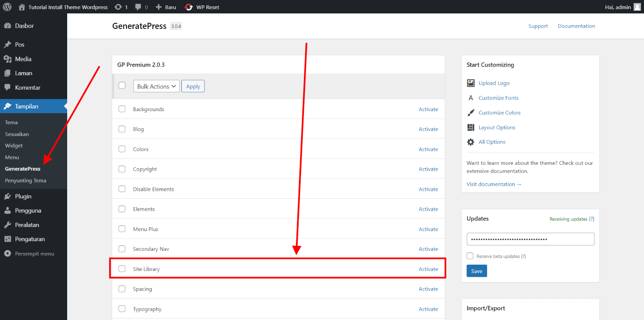Click the Upload Logo image icon
Viewport: 644px width, 320px height.
(x=471, y=83)
